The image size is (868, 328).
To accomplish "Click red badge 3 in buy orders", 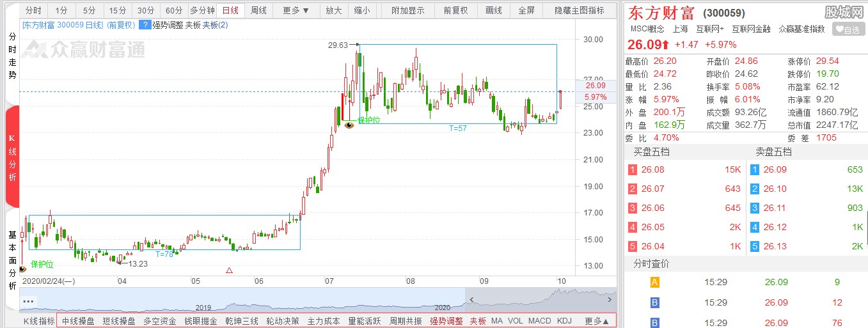I will 633,208.
